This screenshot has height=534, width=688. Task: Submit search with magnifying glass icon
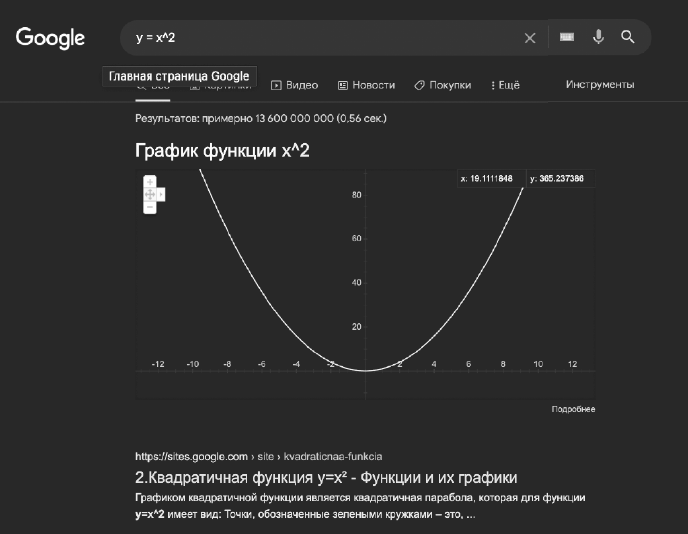click(x=628, y=37)
